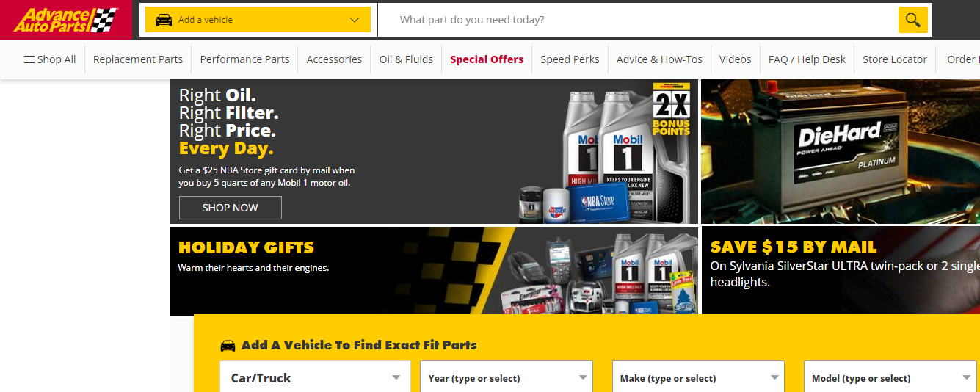Open the Special Offers menu item

487,59
